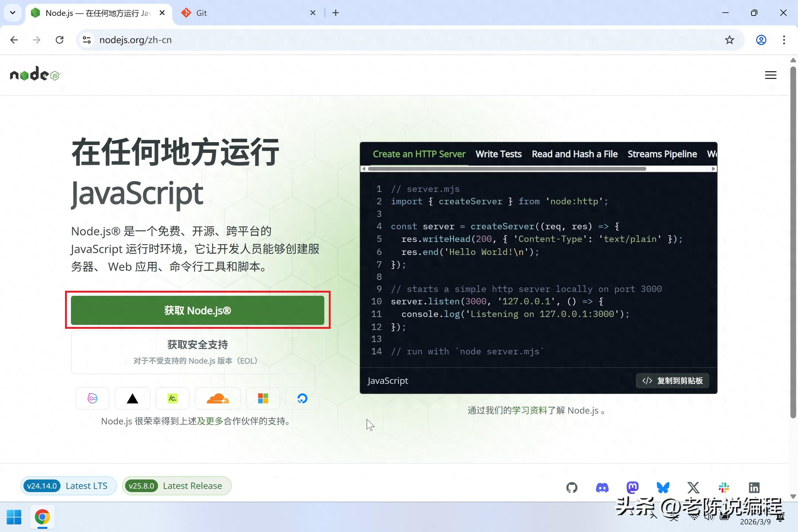Click the 获取 Node.js® green button
The image size is (798, 532).
point(198,310)
